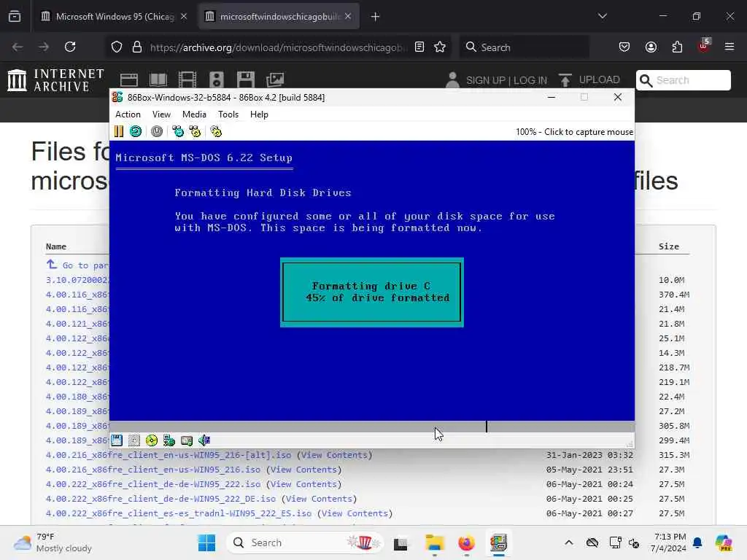This screenshot has width=747, height=560.
Task: Open the Tools menu in 86Box
Action: (x=228, y=114)
